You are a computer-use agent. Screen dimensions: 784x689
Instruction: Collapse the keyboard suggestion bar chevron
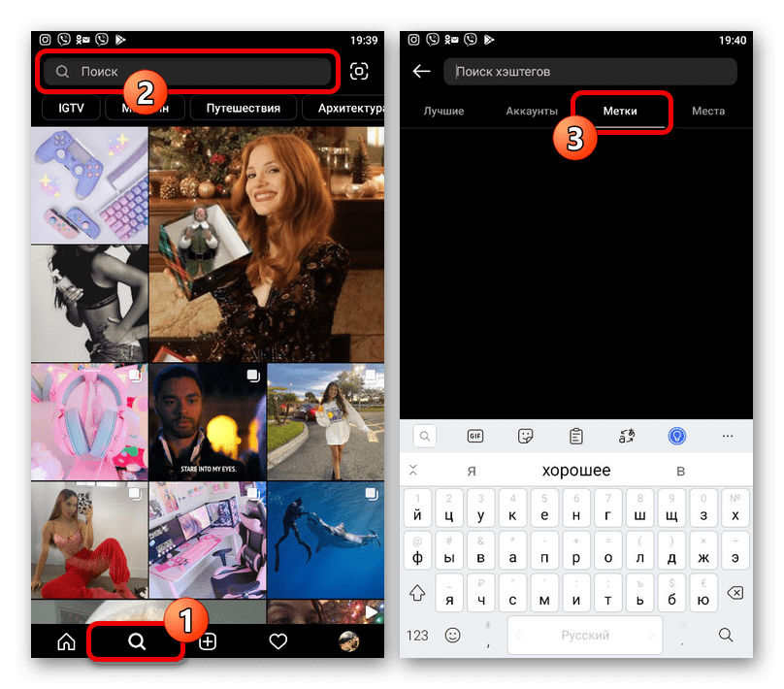point(413,471)
